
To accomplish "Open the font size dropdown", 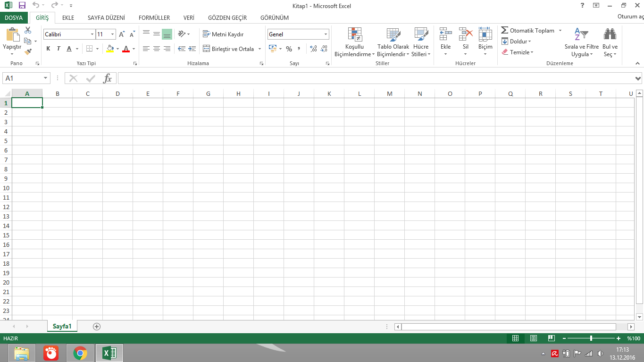I will [x=112, y=34].
